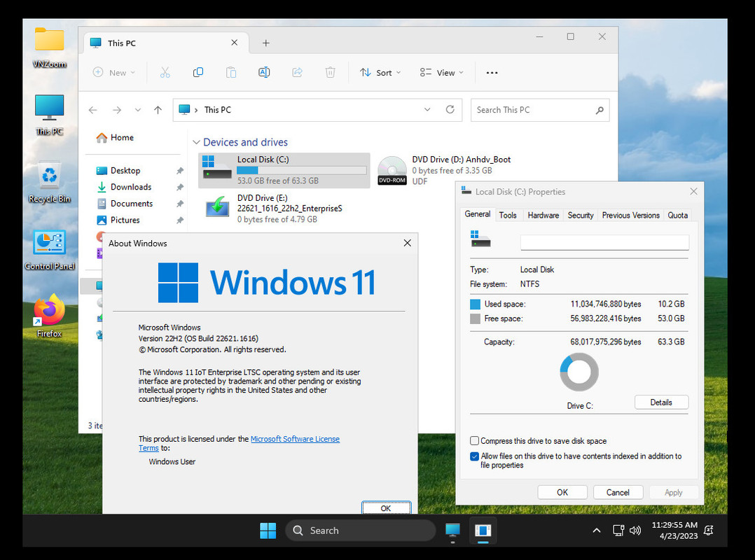Add a new Explorer tab

coord(266,43)
